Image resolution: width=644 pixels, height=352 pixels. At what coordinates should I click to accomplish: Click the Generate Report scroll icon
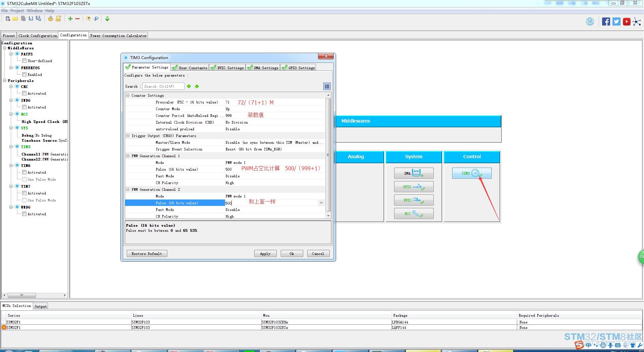pos(58,19)
